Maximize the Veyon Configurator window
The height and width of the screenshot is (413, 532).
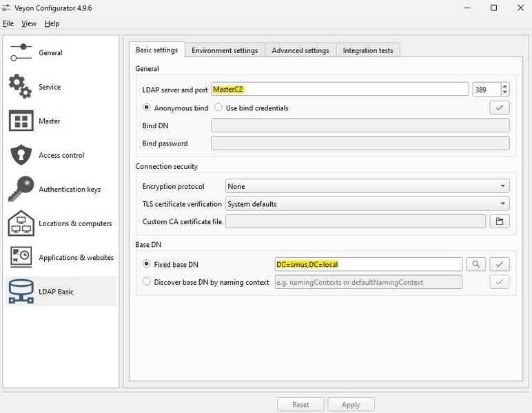[x=493, y=8]
